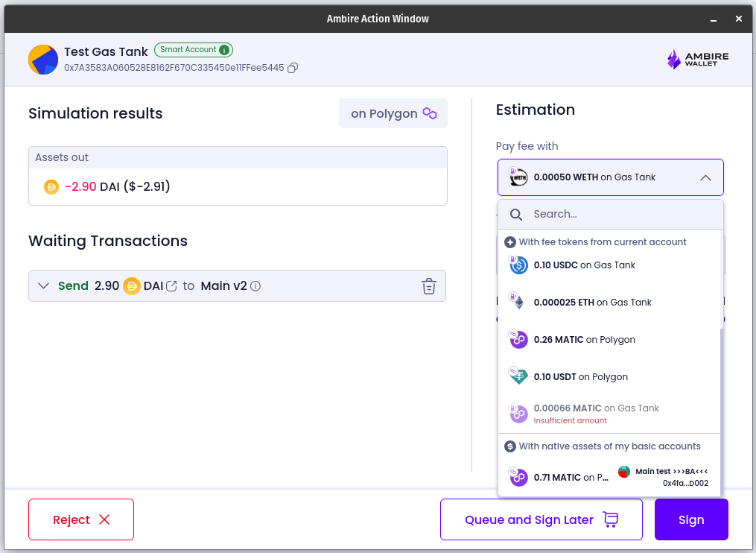Select 0.10 USDC on Gas Tank
This screenshot has height=553, width=756.
pyautogui.click(x=609, y=265)
